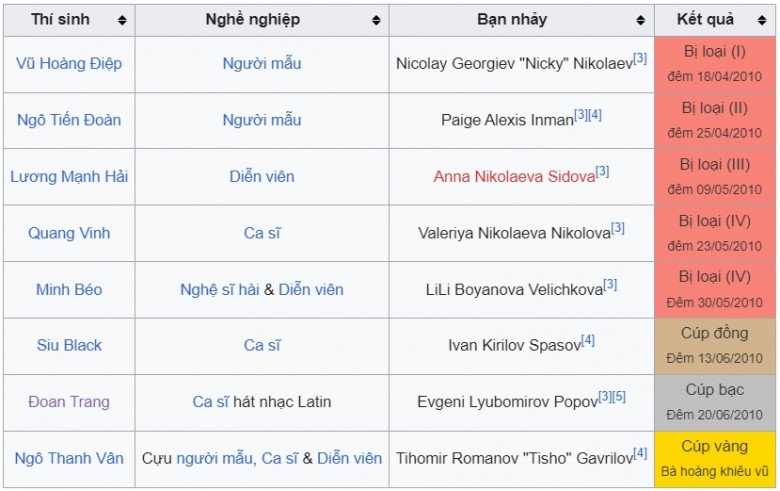
Task: Sort table by Nghề nghiệp column arrows
Action: 376,20
